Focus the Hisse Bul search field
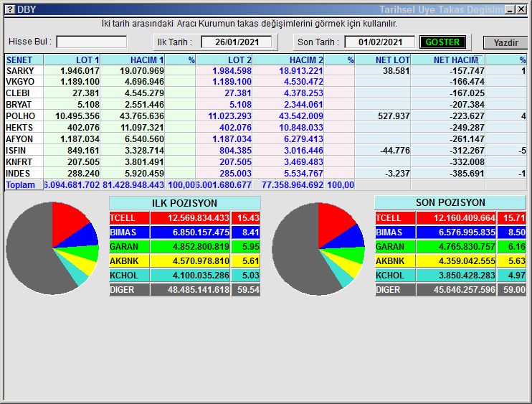This screenshot has height=404, width=532. pos(91,42)
